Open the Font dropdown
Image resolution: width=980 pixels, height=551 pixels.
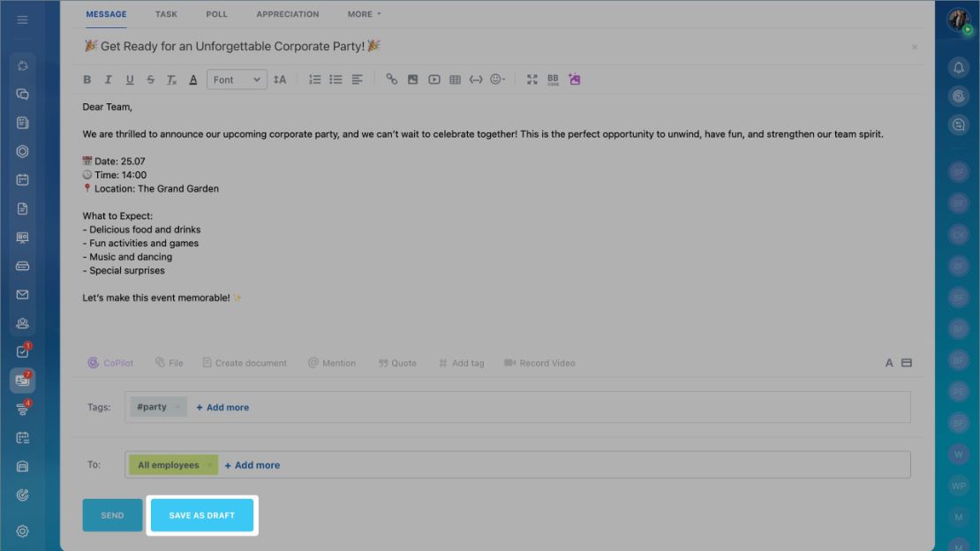pyautogui.click(x=237, y=79)
